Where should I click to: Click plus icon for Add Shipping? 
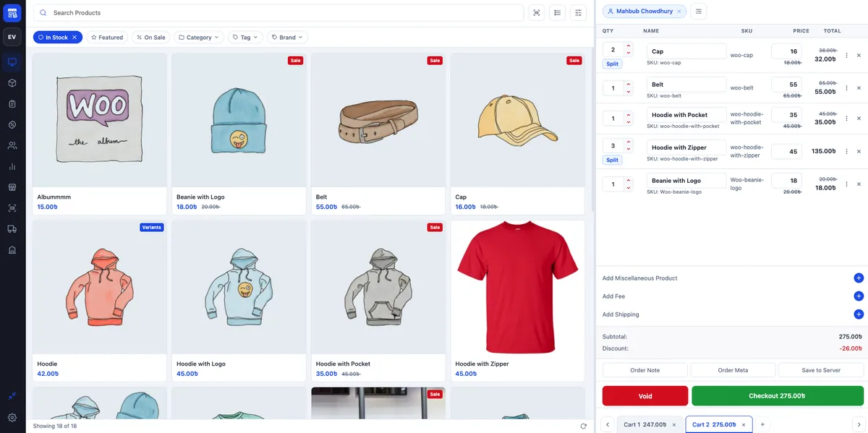point(859,314)
